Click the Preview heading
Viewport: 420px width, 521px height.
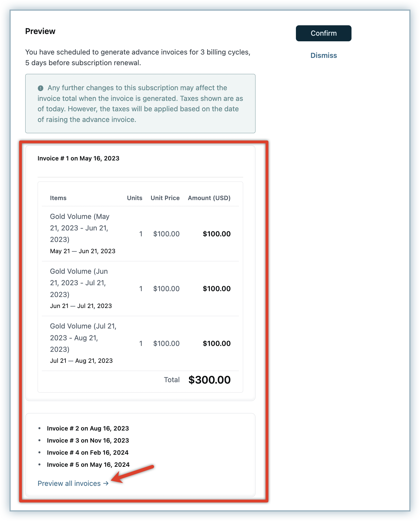[x=40, y=31]
